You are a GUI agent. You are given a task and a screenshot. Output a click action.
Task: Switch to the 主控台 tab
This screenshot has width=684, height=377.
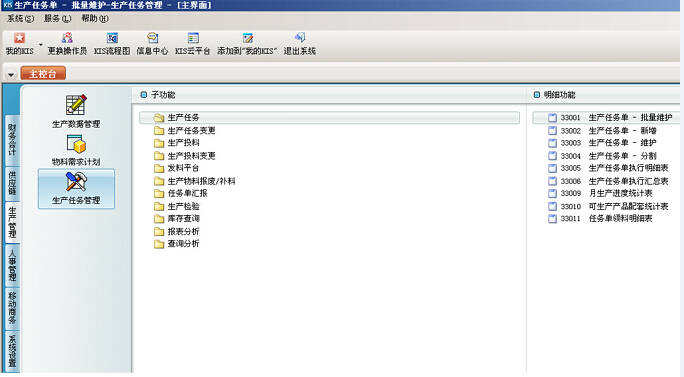coord(43,74)
